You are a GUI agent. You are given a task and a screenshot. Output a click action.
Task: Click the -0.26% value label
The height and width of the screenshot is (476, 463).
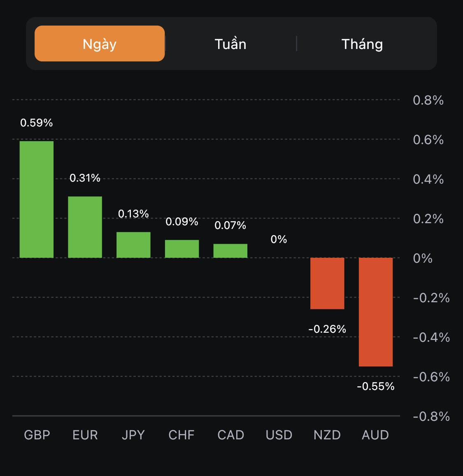(327, 329)
